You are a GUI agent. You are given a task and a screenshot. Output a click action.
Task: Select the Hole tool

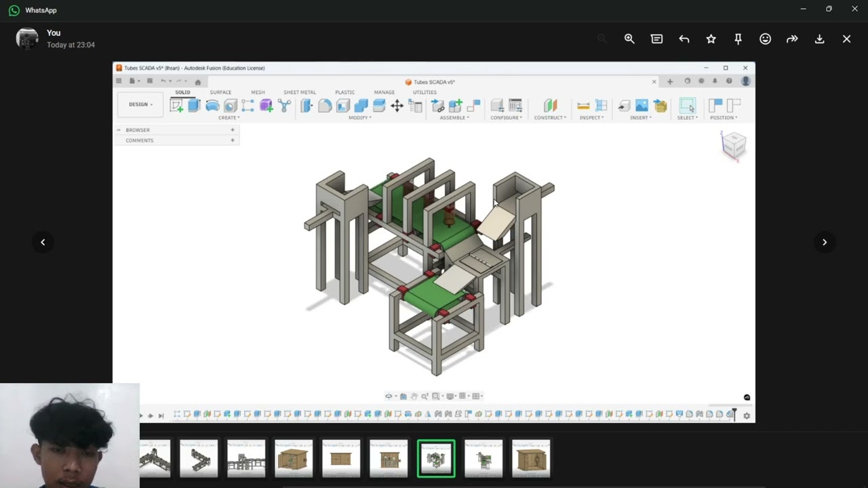(x=231, y=105)
